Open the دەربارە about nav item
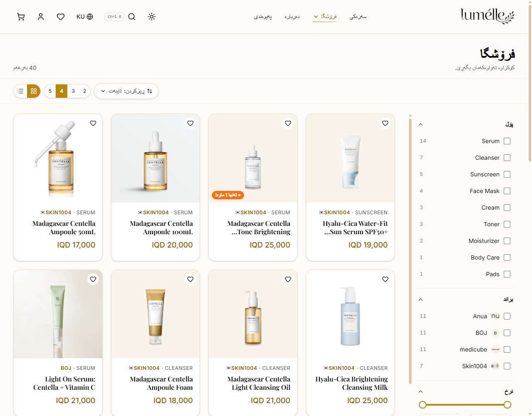Viewport: 532px width, 416px height. (292, 17)
